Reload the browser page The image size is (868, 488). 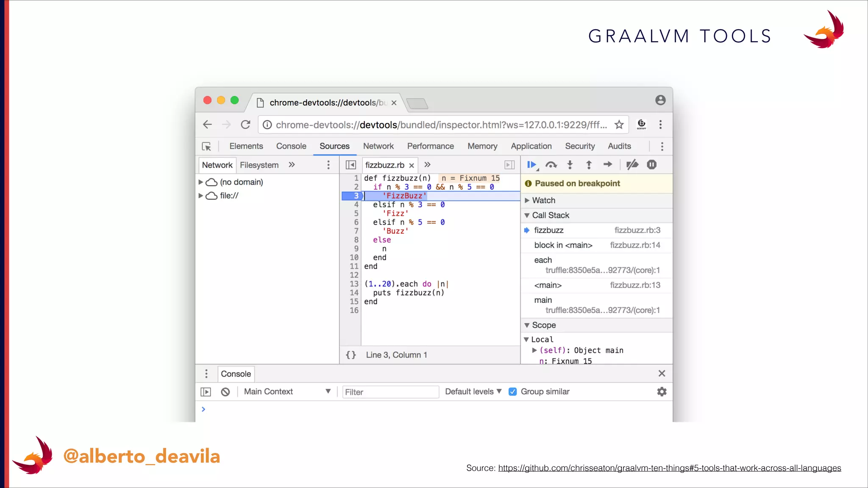coord(245,125)
